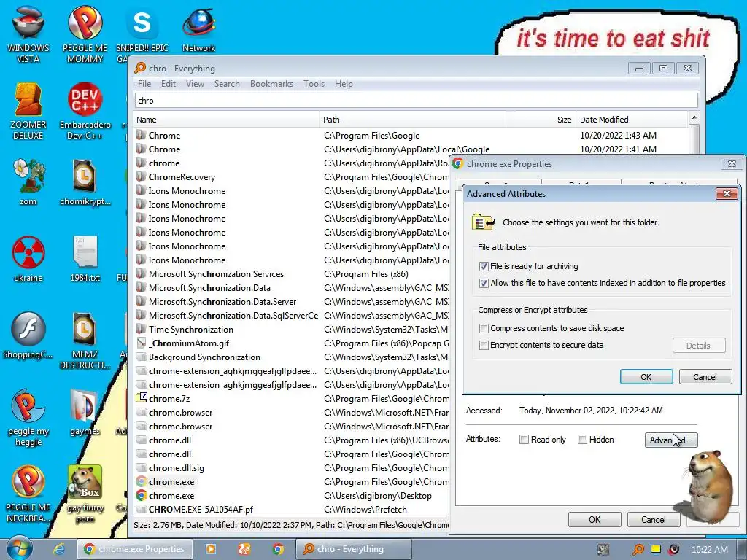Click Cancel in Advanced Attributes dialog
The width and height of the screenshot is (747, 560).
pos(705,377)
